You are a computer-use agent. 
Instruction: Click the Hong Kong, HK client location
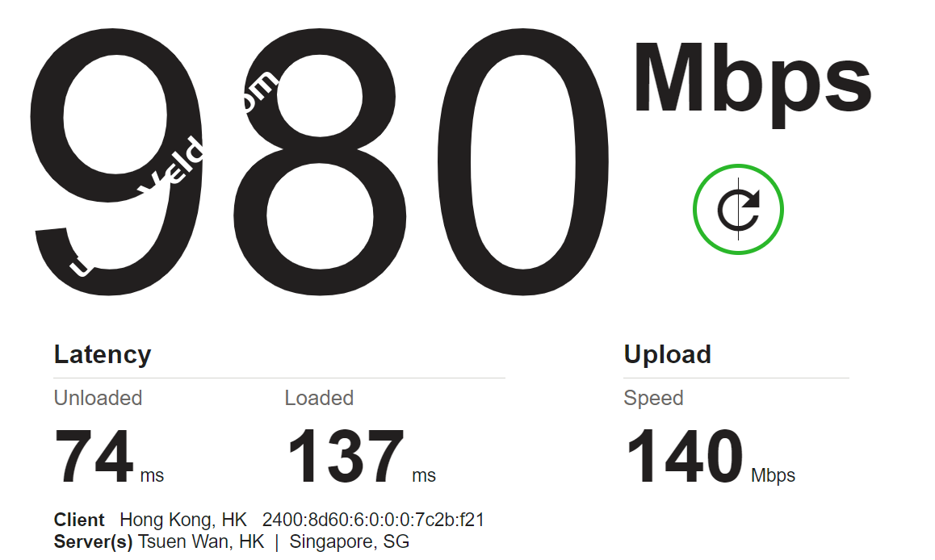(183, 520)
